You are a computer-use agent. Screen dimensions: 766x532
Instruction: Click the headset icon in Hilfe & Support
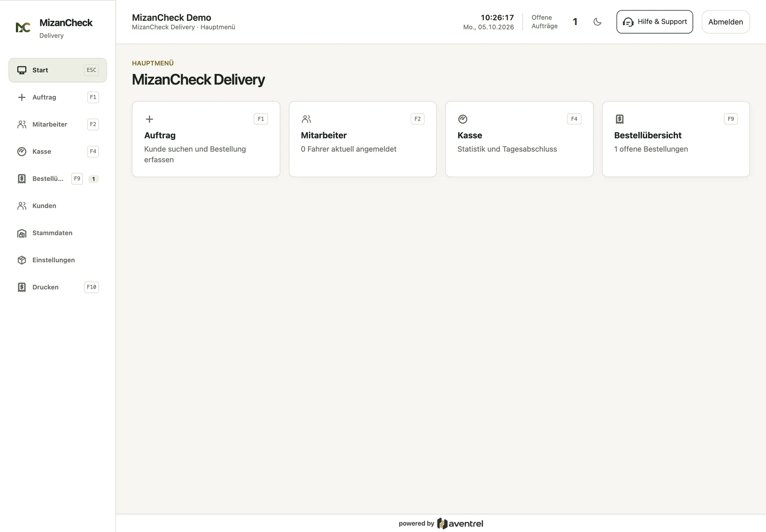pos(628,22)
